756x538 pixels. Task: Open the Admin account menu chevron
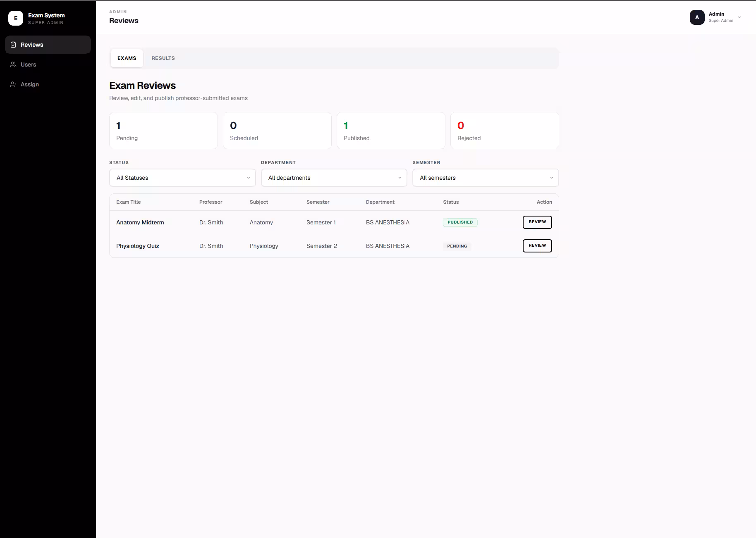[x=739, y=17]
